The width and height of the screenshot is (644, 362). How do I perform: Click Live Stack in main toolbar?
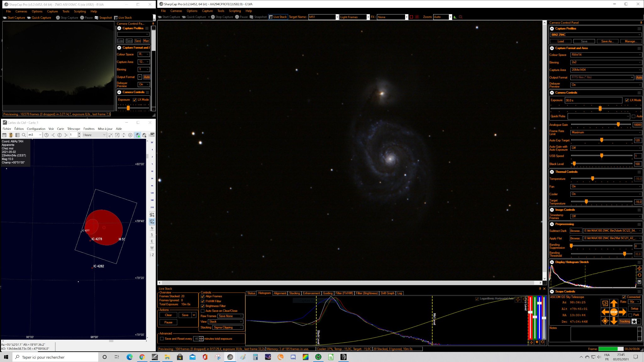[278, 17]
